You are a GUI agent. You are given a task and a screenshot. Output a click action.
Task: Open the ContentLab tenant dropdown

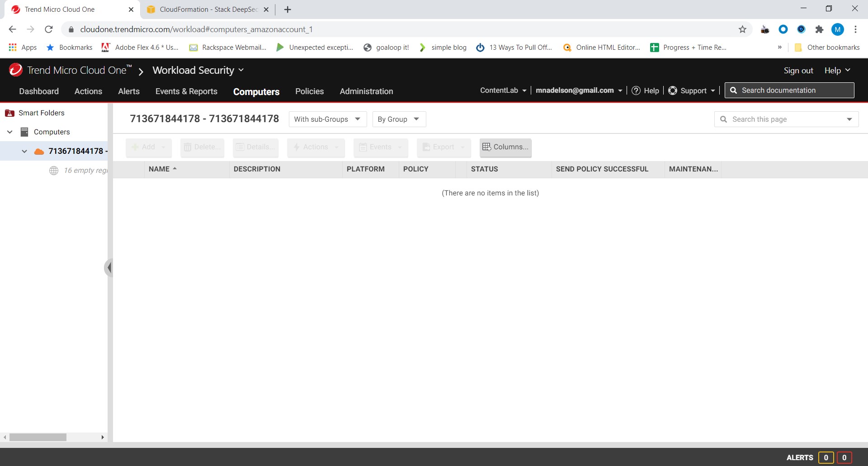pyautogui.click(x=503, y=90)
